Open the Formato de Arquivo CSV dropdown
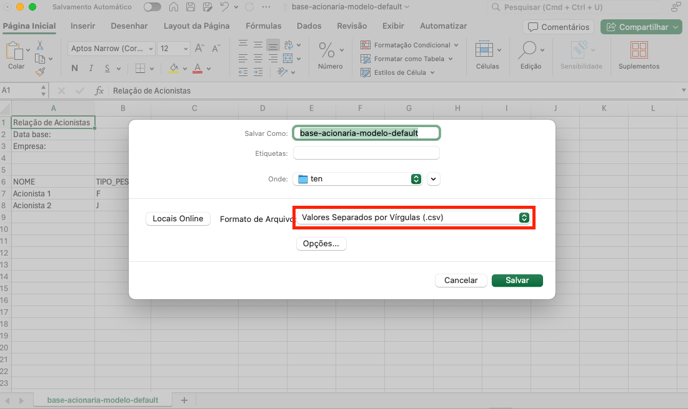 tap(414, 217)
